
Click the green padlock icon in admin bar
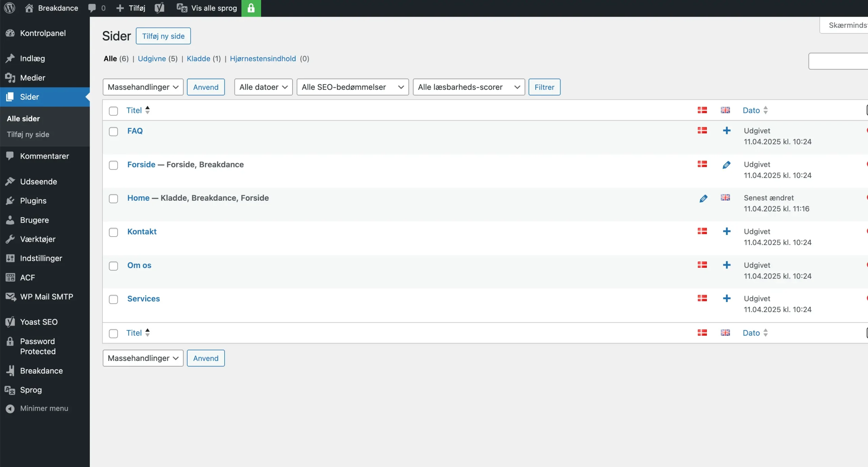pyautogui.click(x=251, y=8)
